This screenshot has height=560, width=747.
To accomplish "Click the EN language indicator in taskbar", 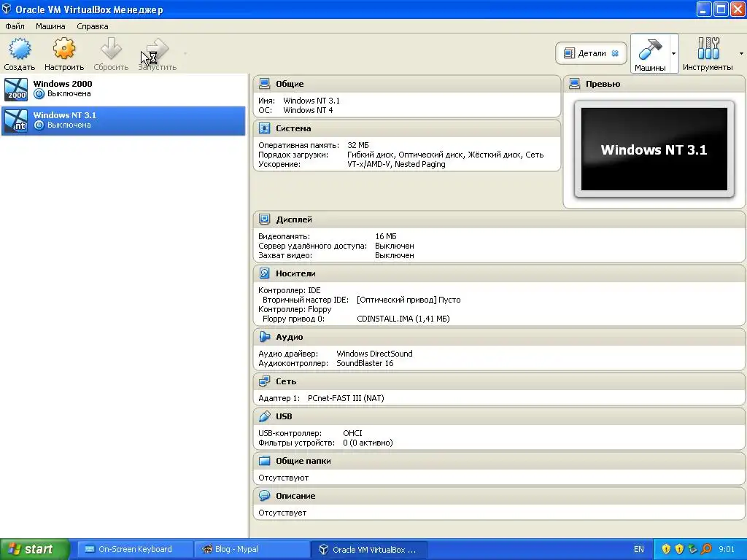I will click(x=639, y=549).
